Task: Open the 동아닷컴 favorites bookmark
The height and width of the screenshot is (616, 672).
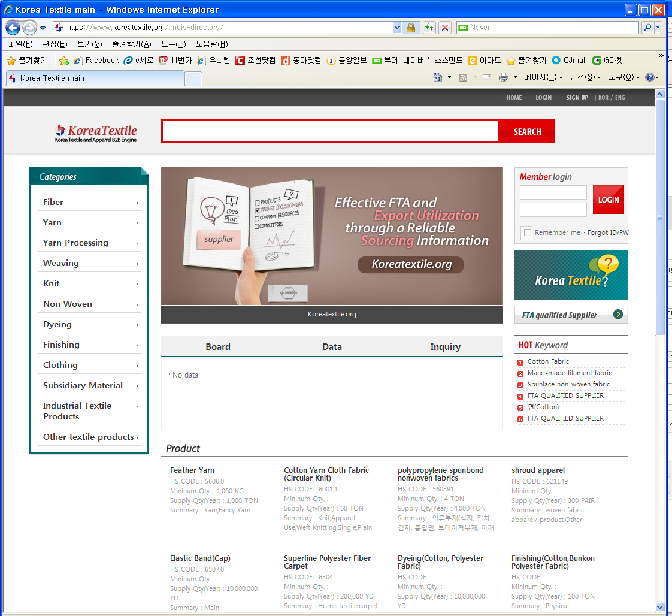Action: click(x=301, y=61)
